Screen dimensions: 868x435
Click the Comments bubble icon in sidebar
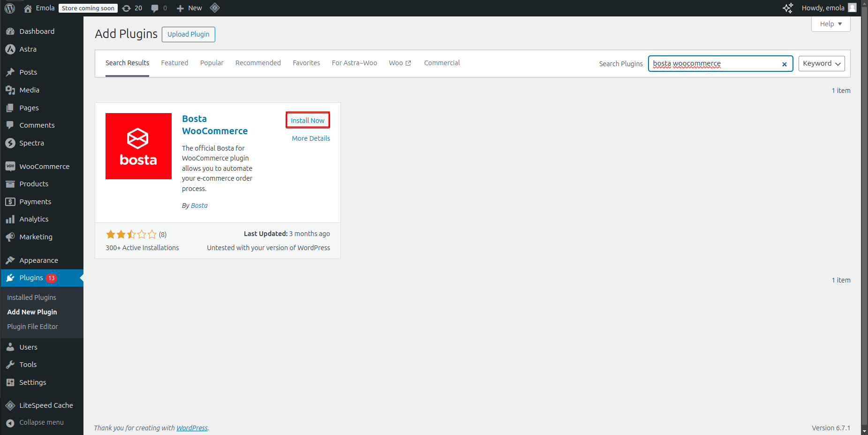click(x=10, y=125)
